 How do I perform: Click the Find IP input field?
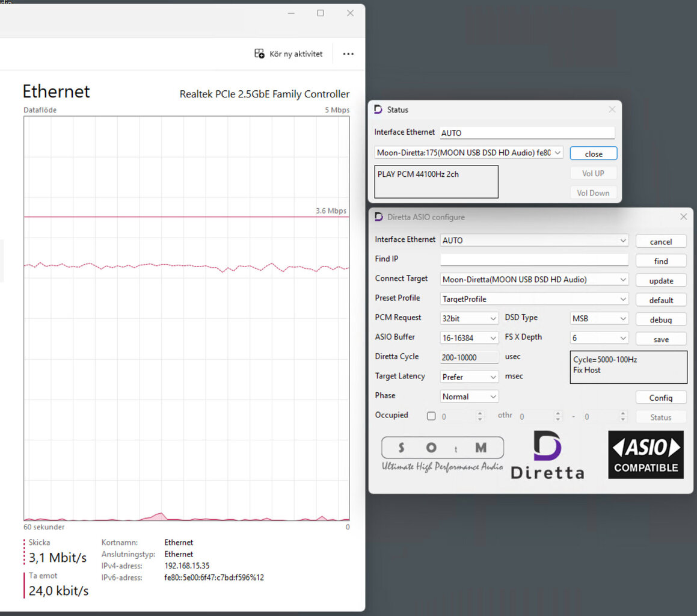point(534,259)
